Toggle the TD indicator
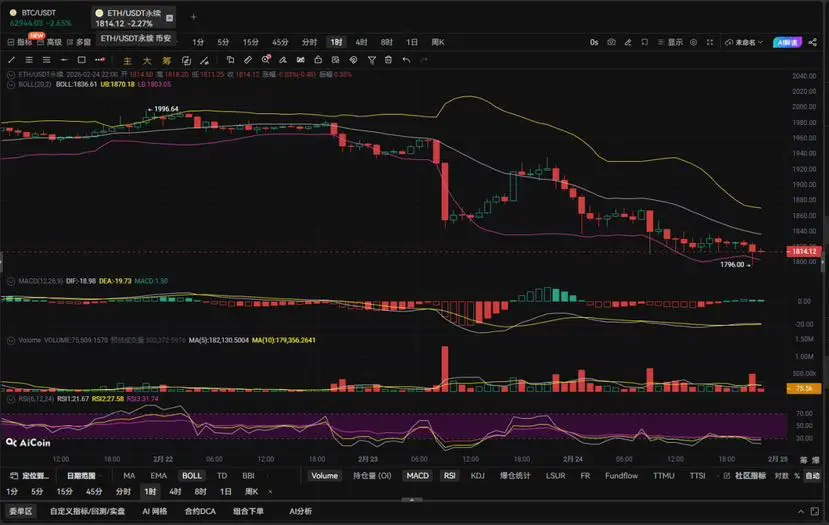Image resolution: width=829 pixels, height=525 pixels. (222, 476)
